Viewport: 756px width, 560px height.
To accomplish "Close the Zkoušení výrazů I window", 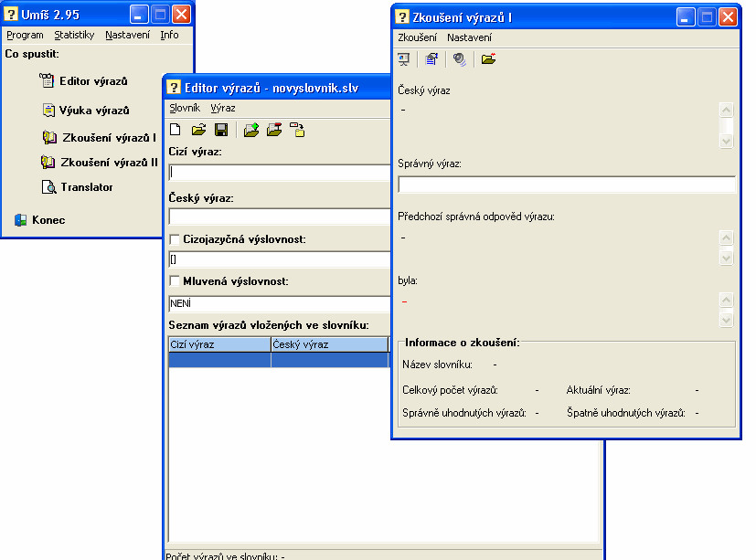I will click(728, 17).
